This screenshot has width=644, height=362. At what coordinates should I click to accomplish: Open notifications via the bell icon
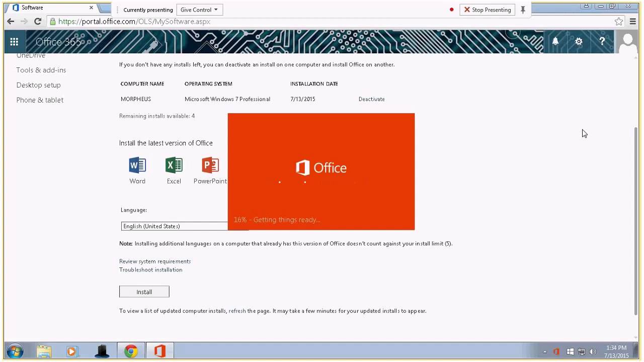pyautogui.click(x=555, y=42)
